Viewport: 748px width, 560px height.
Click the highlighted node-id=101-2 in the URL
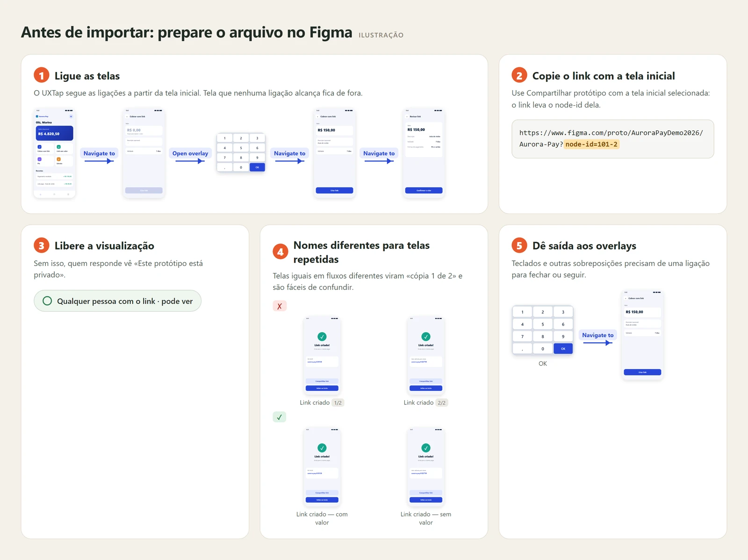pos(591,144)
